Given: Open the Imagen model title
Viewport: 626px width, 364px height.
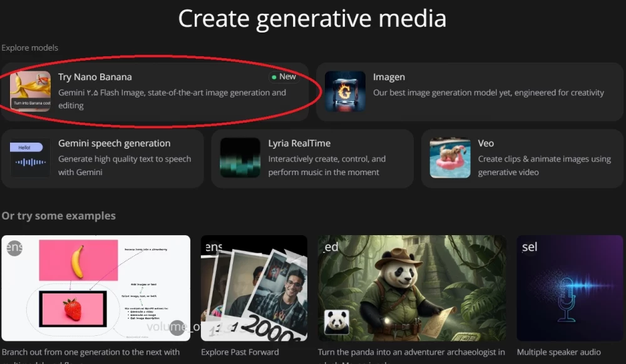Looking at the screenshot, I should point(389,77).
